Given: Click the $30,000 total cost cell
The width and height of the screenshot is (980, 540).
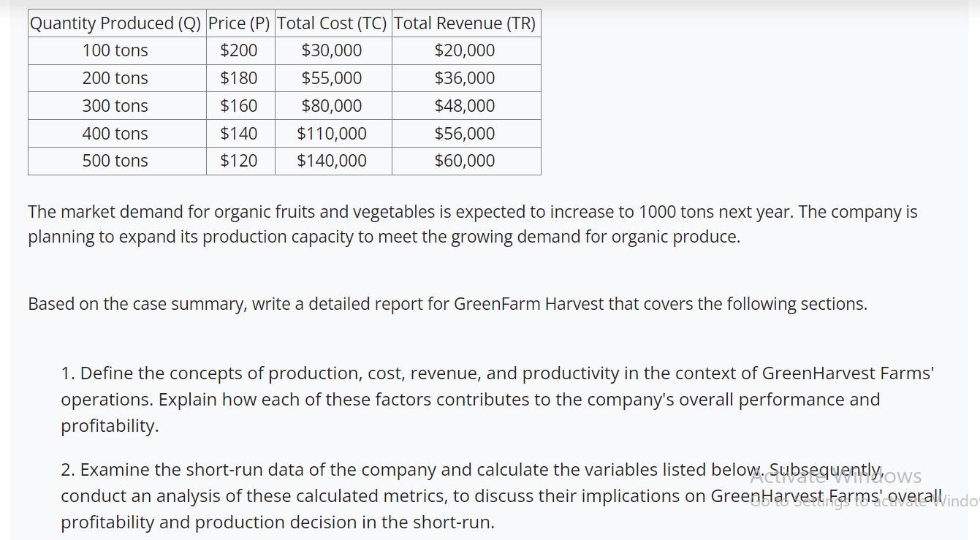Looking at the screenshot, I should click(332, 50).
